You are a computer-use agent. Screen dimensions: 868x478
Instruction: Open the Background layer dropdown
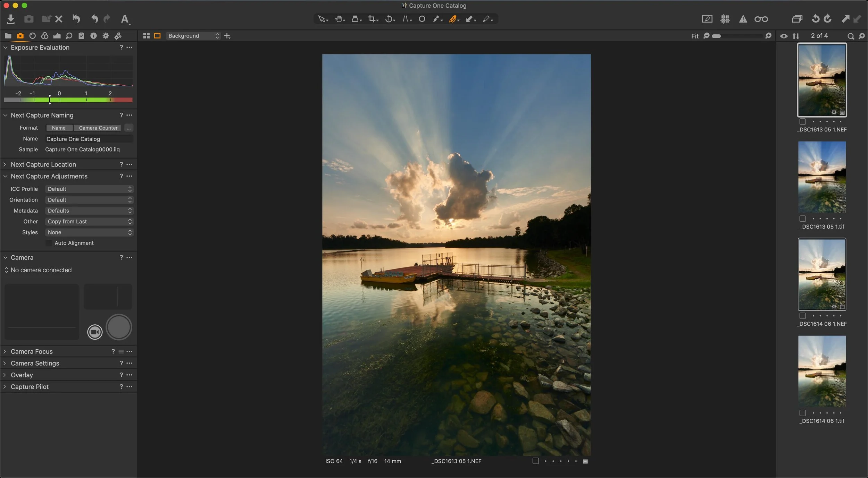[x=193, y=36]
